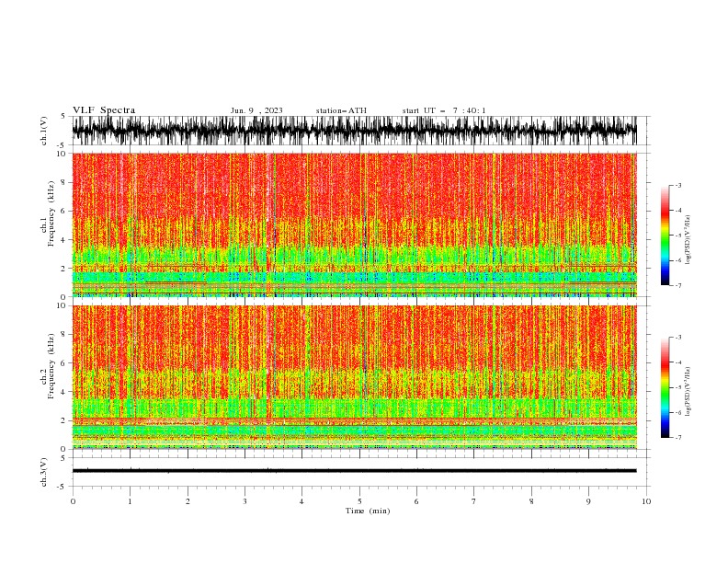This screenshot has height=563, width=728.
Task: Click time axis tick label '10'
Action: [646, 501]
